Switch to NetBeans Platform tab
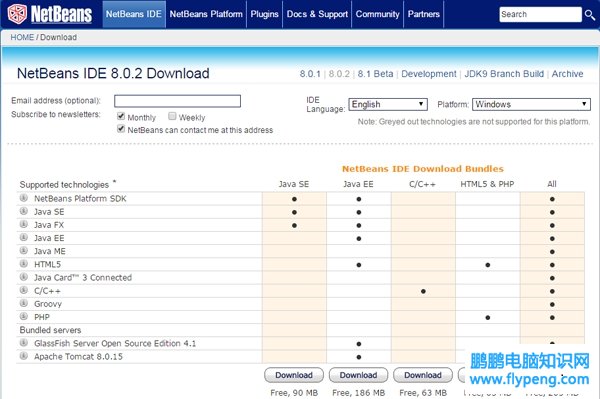Viewport: 600px width, 399px height. 206,14
